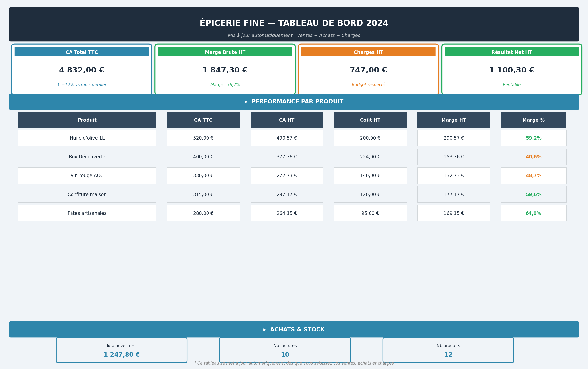
Task: Click the Nb produits value 12
Action: point(448,355)
